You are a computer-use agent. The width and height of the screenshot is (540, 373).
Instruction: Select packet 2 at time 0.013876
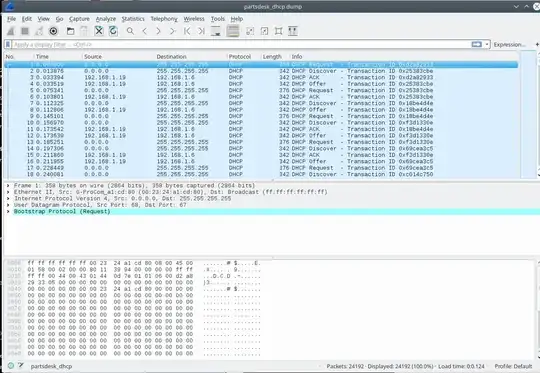tap(261, 71)
